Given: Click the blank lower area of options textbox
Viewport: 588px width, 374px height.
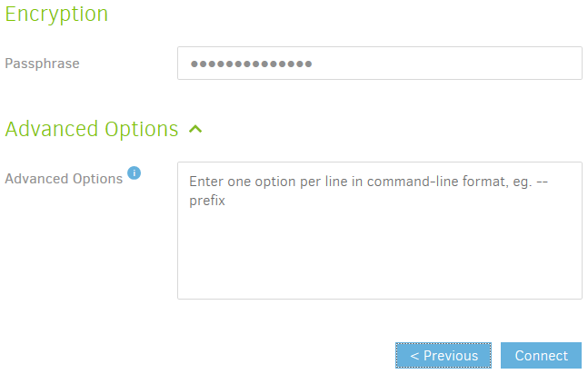Looking at the screenshot, I should pyautogui.click(x=379, y=268).
